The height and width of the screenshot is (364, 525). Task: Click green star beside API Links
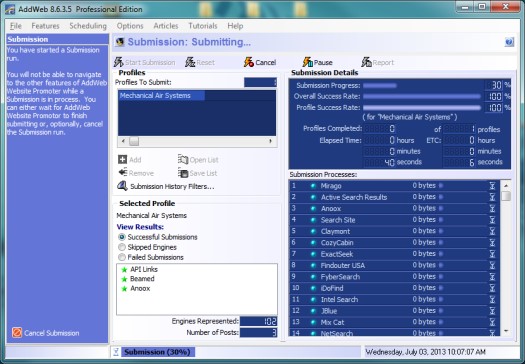[x=124, y=270]
